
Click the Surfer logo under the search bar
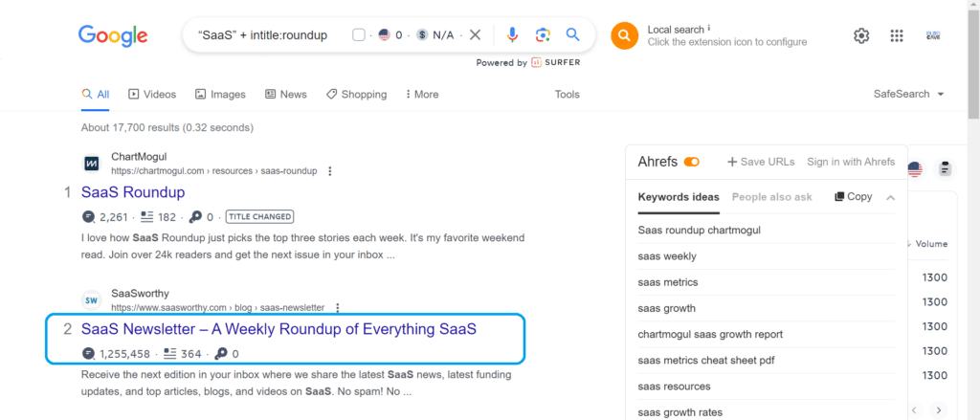556,62
